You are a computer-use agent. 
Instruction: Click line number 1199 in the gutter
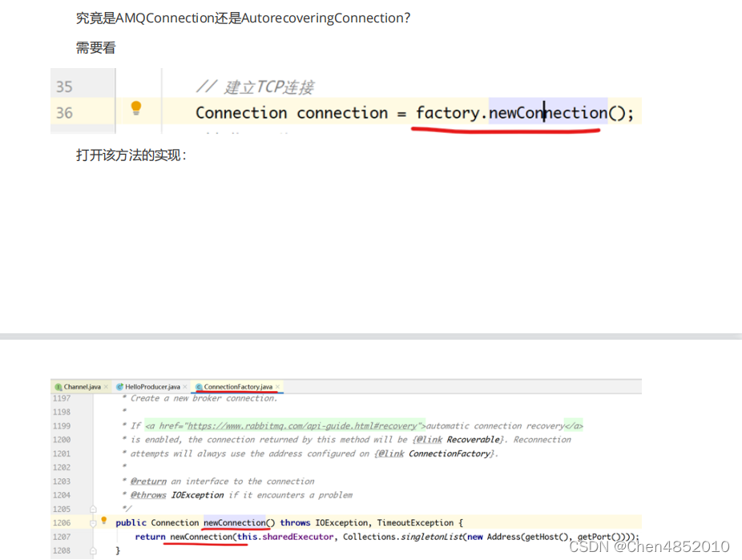point(62,426)
